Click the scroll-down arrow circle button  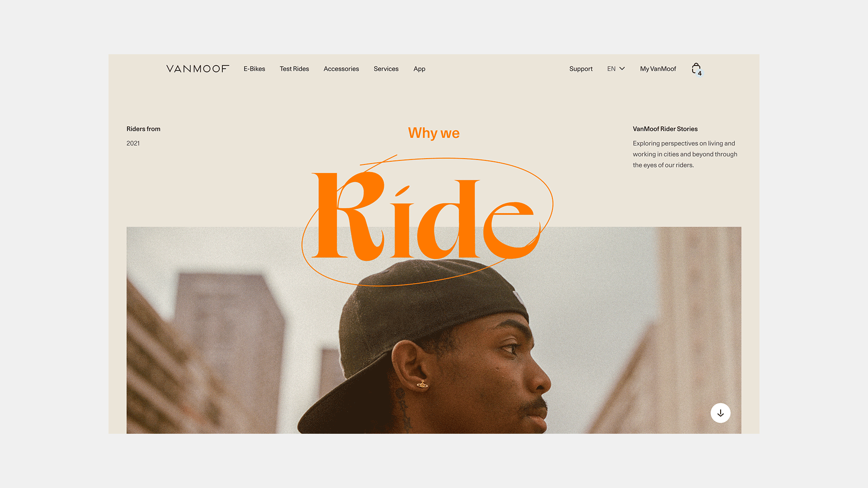721,413
